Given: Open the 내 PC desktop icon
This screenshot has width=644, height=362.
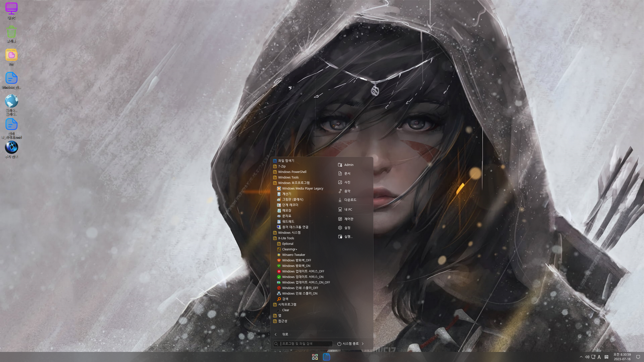Looking at the screenshot, I should pos(11,11).
